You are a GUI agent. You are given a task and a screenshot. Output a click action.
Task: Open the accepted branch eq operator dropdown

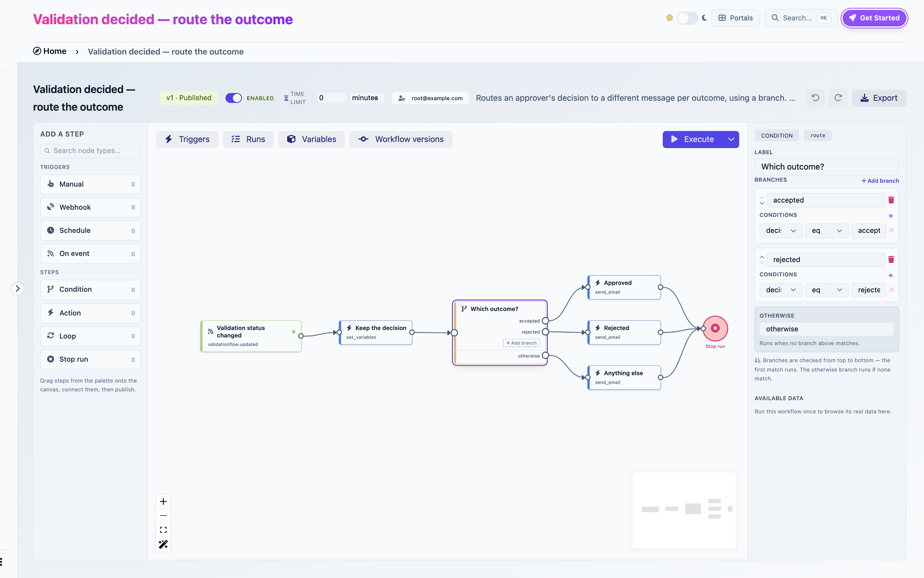tap(827, 231)
